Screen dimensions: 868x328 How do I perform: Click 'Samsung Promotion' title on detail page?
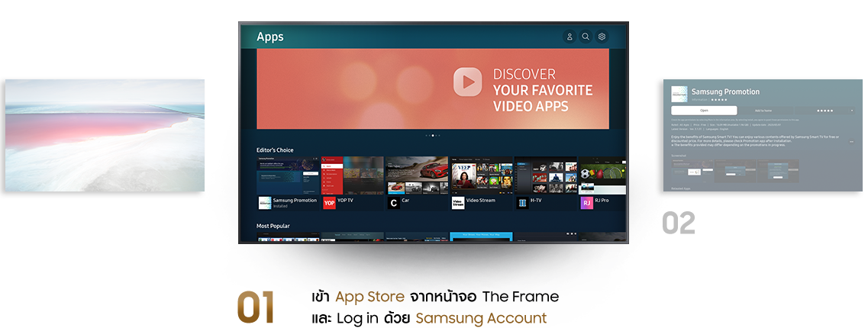[725, 92]
